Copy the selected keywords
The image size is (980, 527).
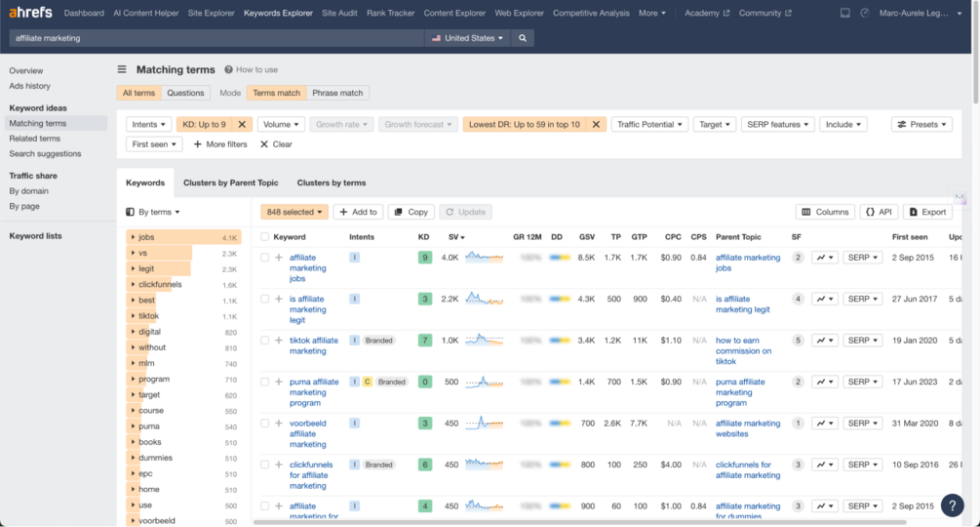click(412, 212)
